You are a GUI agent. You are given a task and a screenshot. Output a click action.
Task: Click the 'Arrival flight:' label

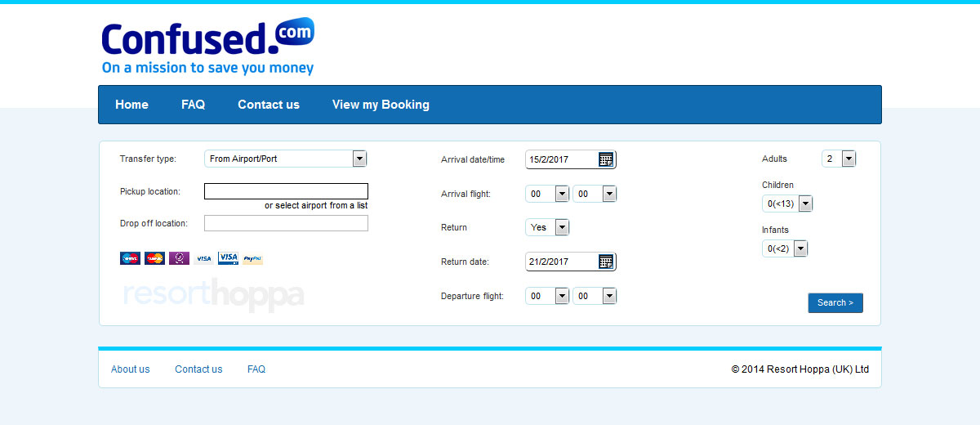(x=465, y=194)
